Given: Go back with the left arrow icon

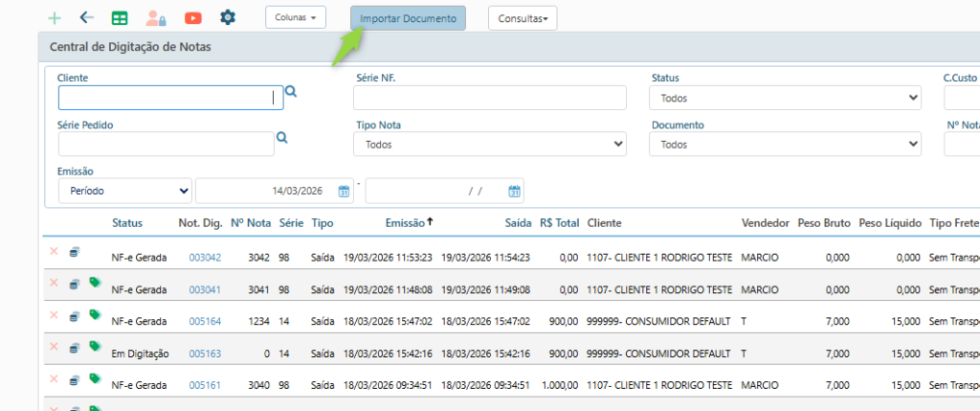Looking at the screenshot, I should point(86,18).
